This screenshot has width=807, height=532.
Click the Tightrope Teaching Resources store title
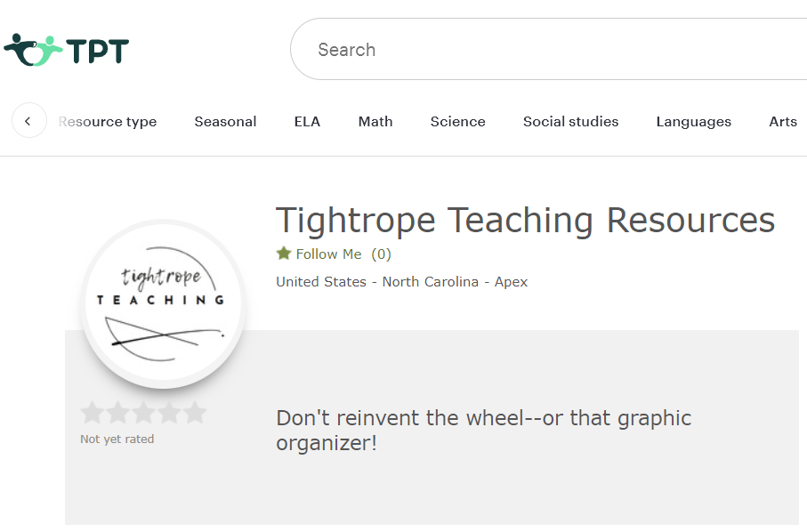[525, 221]
